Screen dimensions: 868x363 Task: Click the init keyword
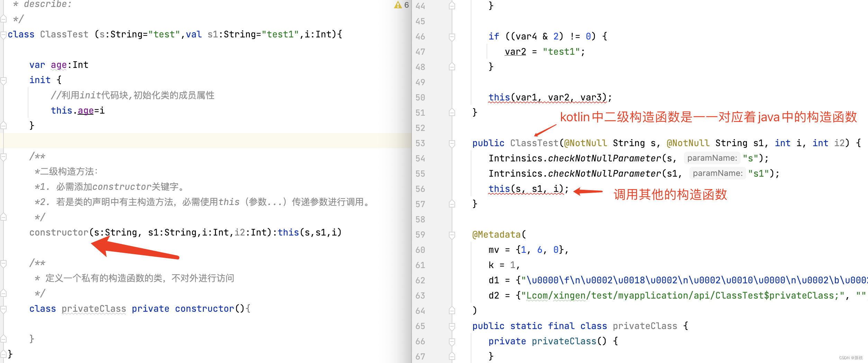40,80
